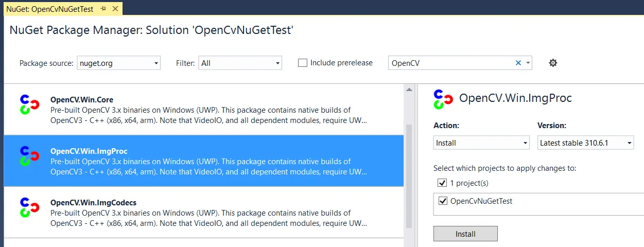The image size is (644, 247).
Task: Click the OpenCV.Win.ImgCodecs package logo
Action: click(x=29, y=207)
